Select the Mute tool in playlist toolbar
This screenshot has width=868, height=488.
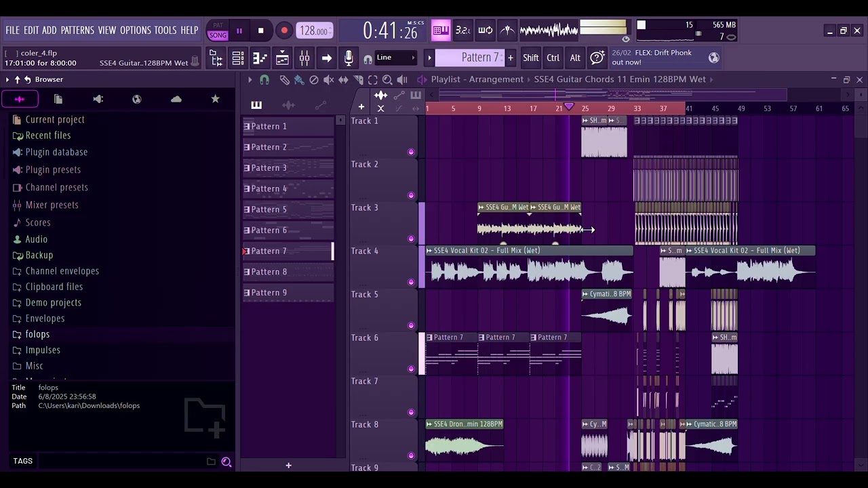(328, 80)
